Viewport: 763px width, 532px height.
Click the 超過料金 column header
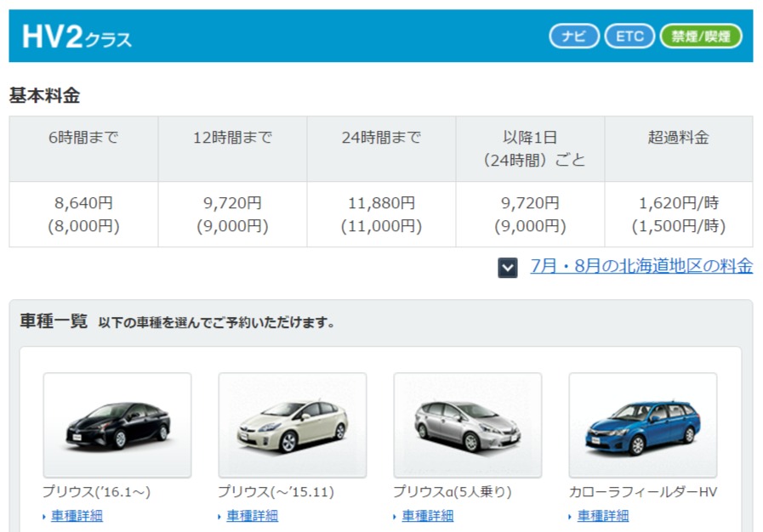pyautogui.click(x=679, y=138)
